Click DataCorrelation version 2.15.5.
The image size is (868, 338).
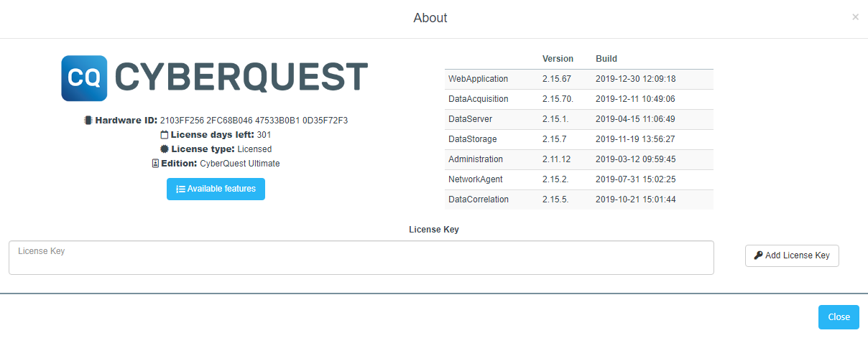[555, 199]
